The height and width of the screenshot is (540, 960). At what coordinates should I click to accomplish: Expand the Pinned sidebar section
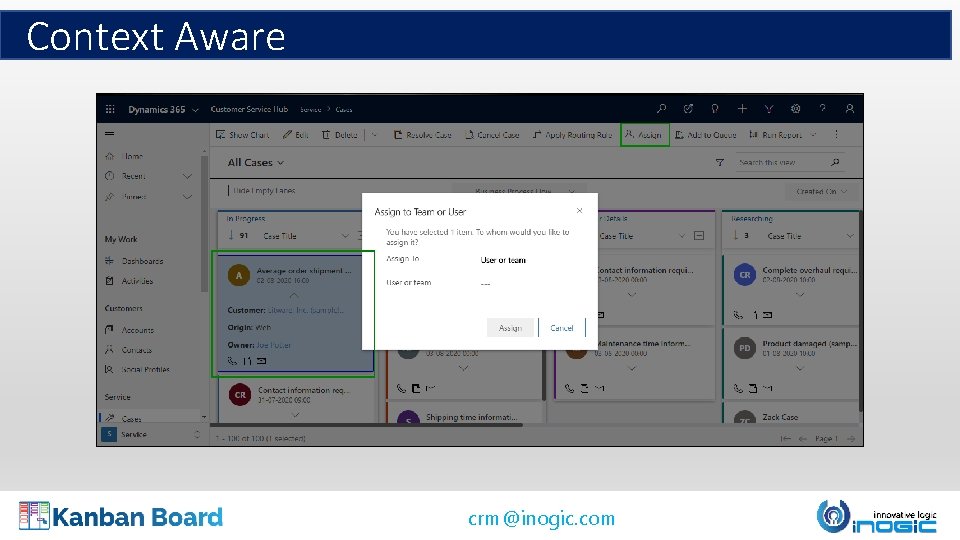click(x=187, y=197)
